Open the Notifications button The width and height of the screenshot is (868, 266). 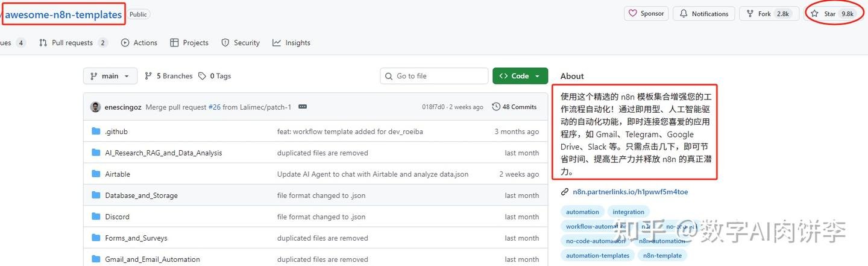pos(704,13)
